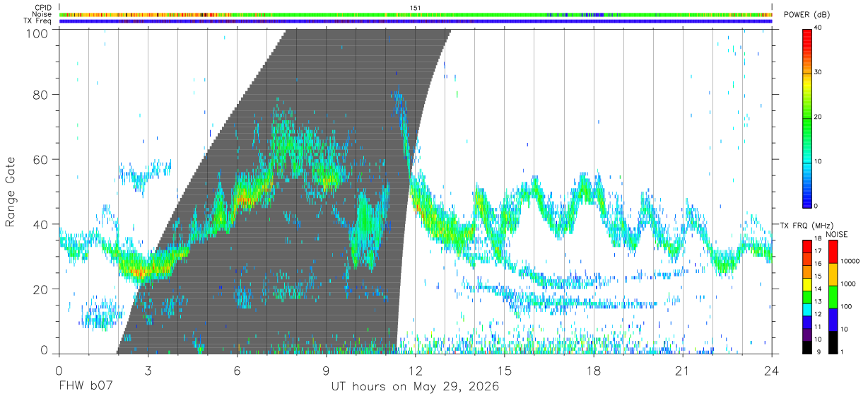Click power colorbar label '0'
The width and height of the screenshot is (868, 401).
click(x=816, y=206)
